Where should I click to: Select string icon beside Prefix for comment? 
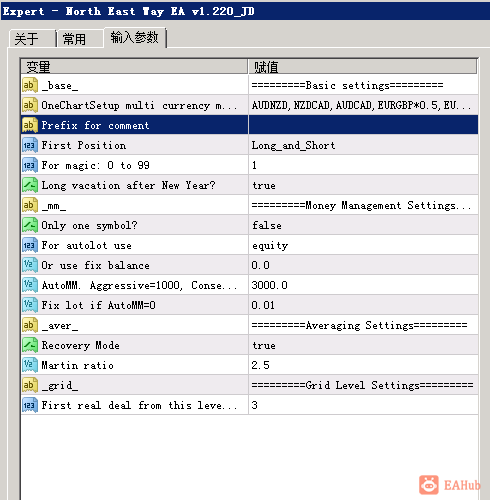point(30,125)
